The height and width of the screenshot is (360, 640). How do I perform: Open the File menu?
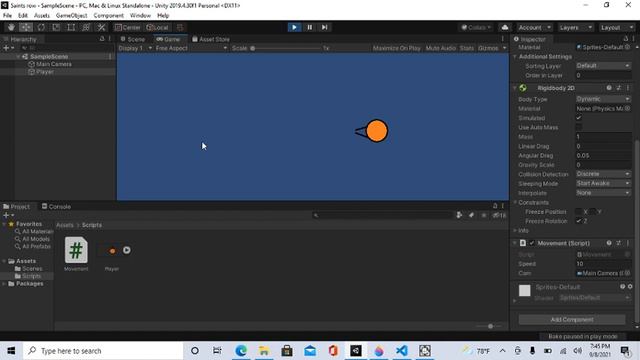point(7,16)
